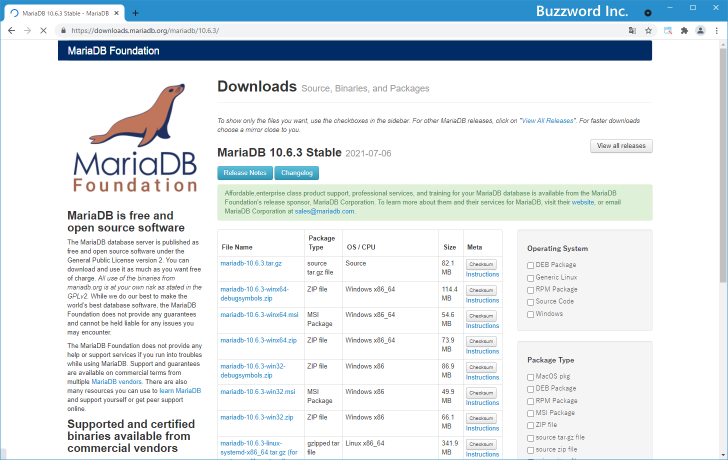
Task: Toggle the ZIP file package type filter
Action: tap(530, 424)
